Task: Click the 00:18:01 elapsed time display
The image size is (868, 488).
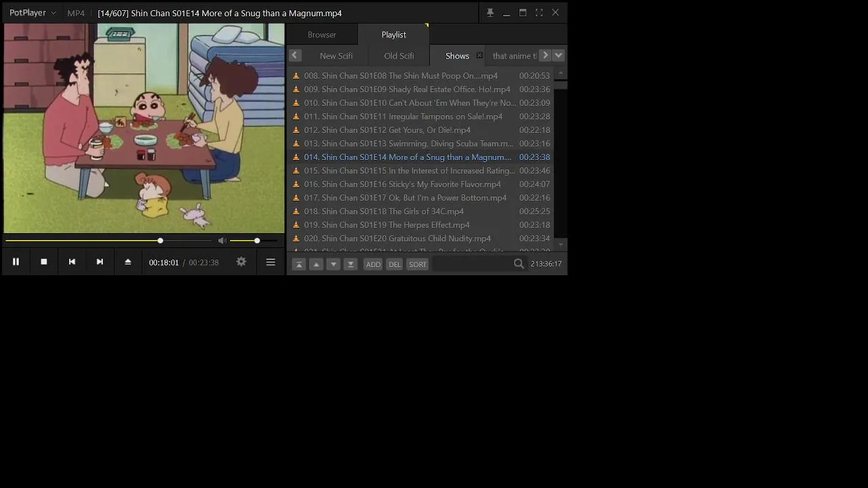Action: click(164, 262)
